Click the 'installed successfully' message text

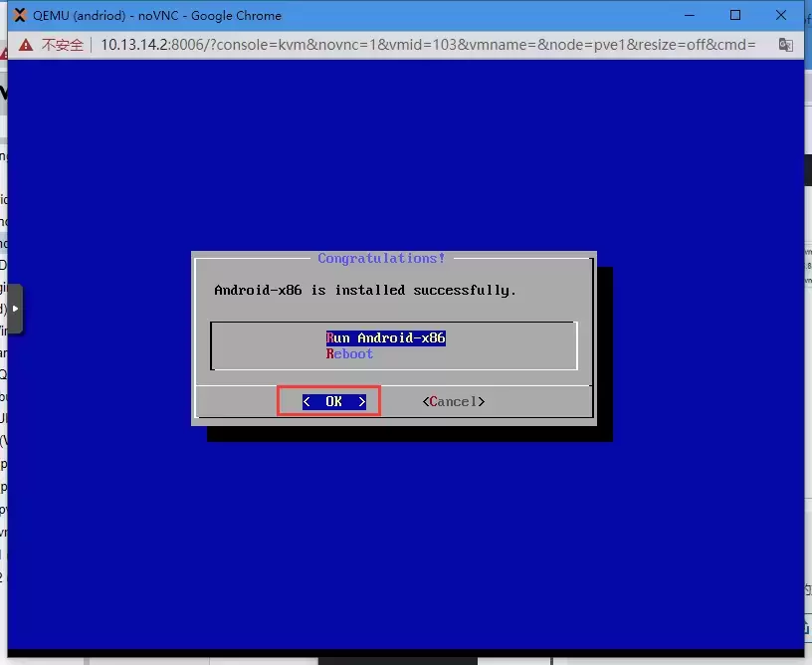pyautogui.click(x=365, y=290)
